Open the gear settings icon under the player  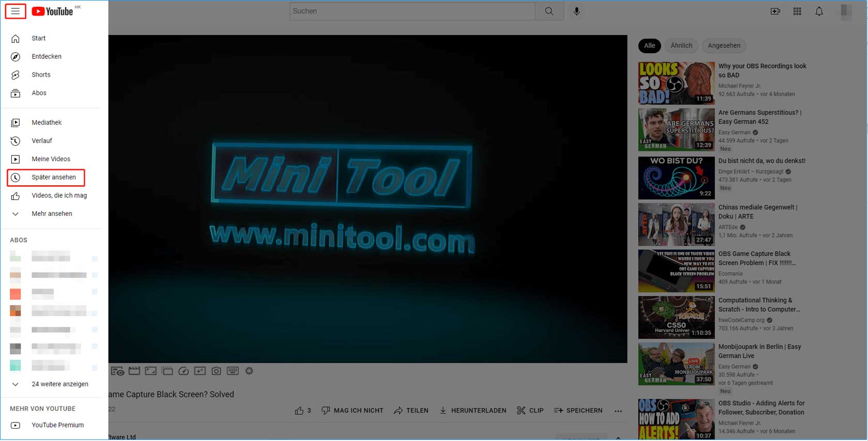[249, 371]
